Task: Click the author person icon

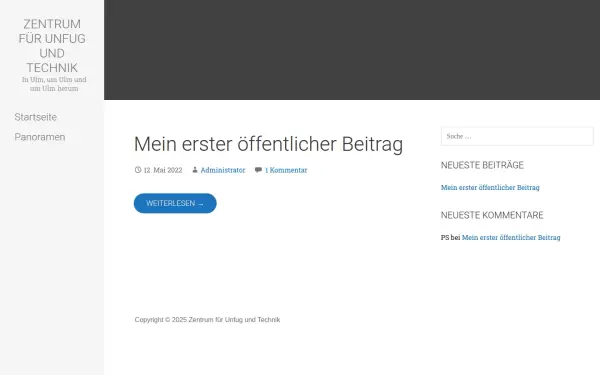Action: (x=195, y=170)
